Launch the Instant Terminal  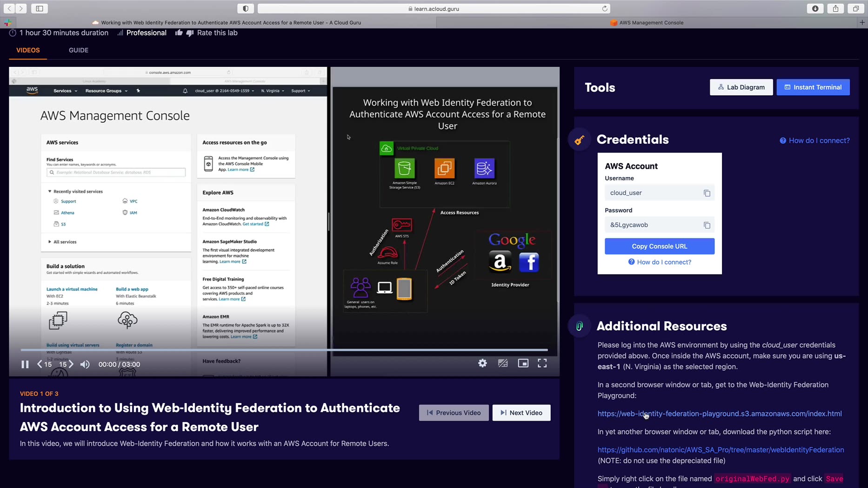tap(813, 87)
